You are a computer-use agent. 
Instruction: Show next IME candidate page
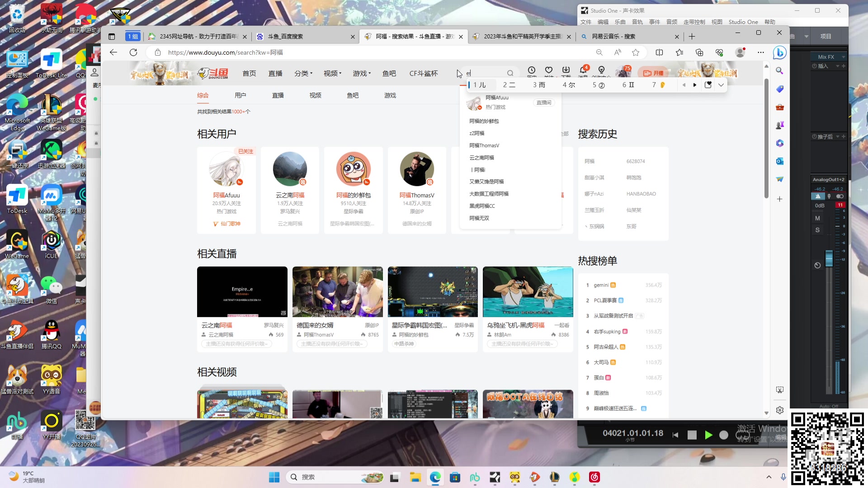pyautogui.click(x=695, y=85)
